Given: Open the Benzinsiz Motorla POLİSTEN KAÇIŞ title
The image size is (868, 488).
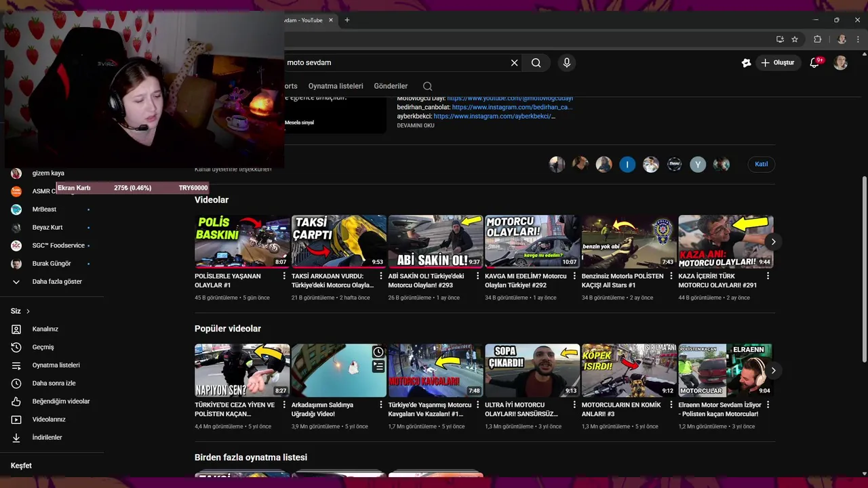Looking at the screenshot, I should [623, 281].
